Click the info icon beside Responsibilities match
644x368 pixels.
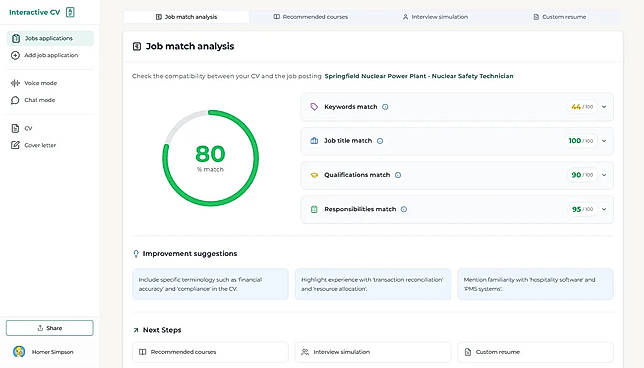click(404, 209)
